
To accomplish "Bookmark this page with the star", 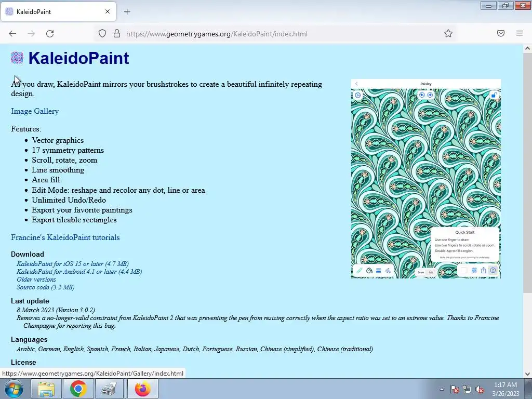I will click(448, 34).
